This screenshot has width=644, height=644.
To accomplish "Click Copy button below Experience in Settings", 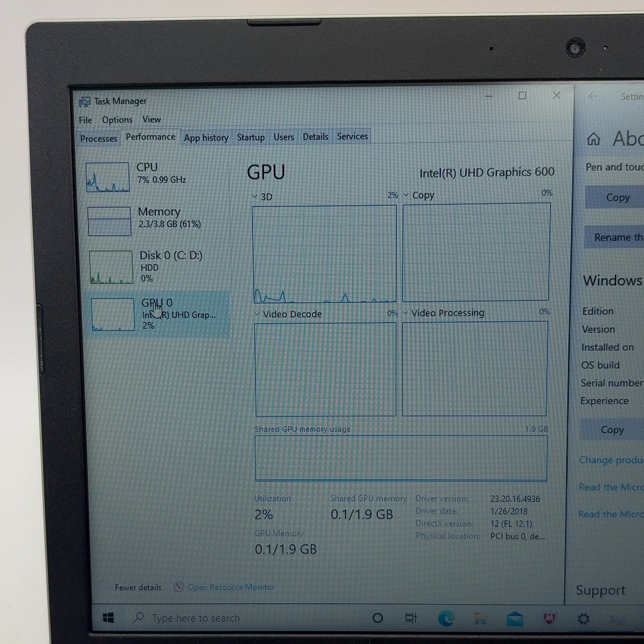I will [612, 430].
